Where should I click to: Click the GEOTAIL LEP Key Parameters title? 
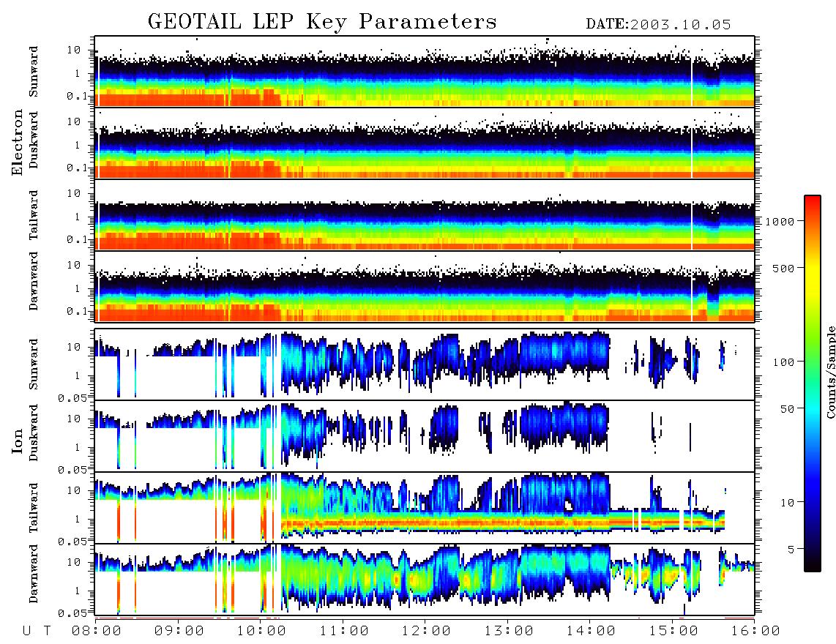click(322, 22)
